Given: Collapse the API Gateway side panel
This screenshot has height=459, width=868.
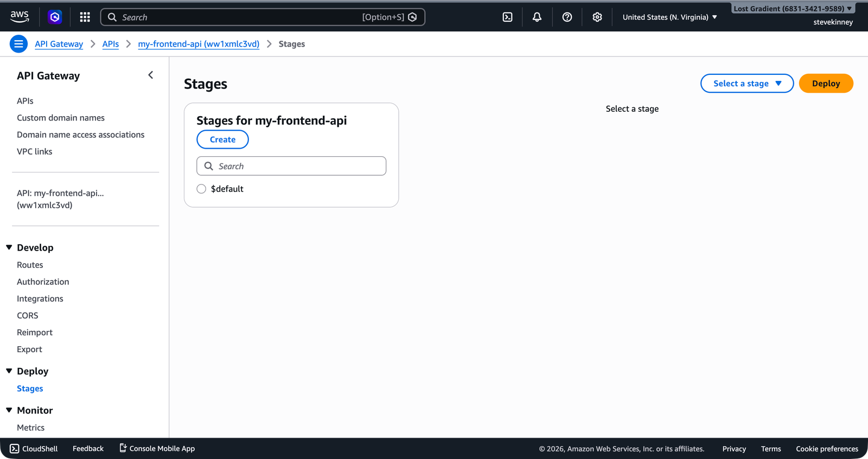Looking at the screenshot, I should pos(151,75).
